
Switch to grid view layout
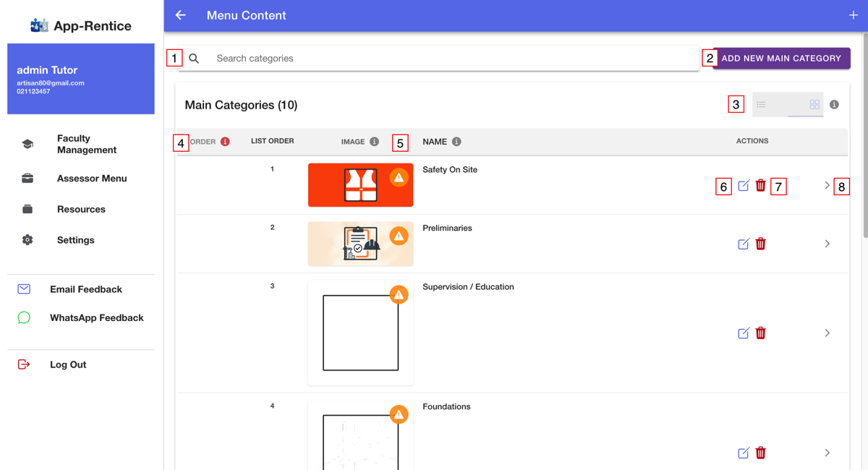pyautogui.click(x=814, y=105)
